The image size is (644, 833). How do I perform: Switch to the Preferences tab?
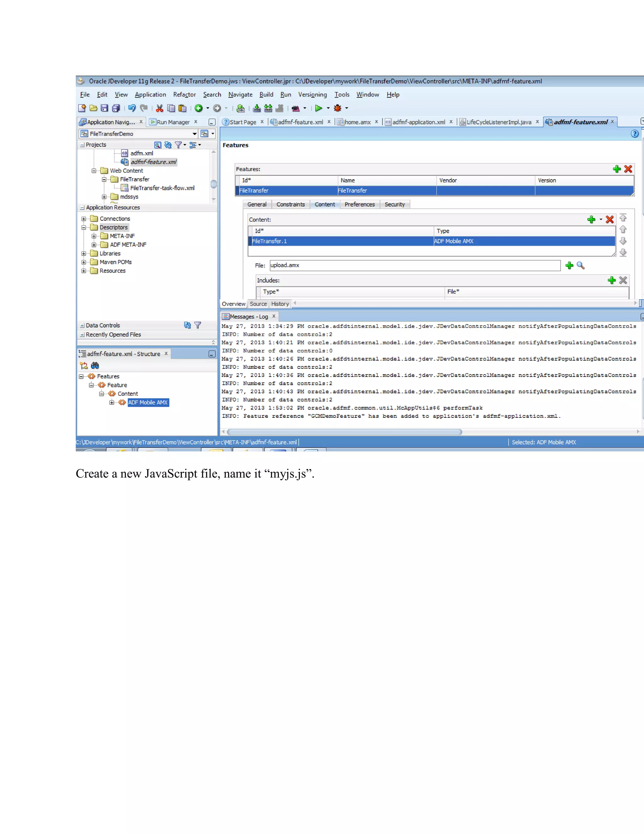(x=359, y=204)
